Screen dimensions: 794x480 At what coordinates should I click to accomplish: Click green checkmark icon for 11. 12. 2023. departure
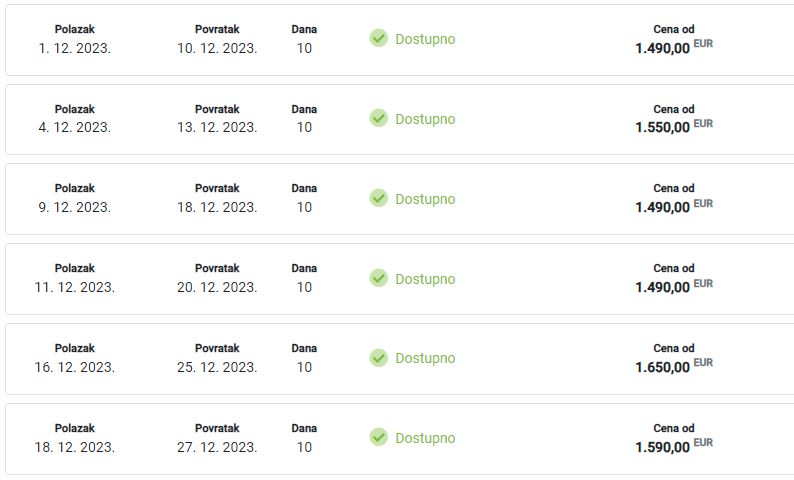click(378, 278)
